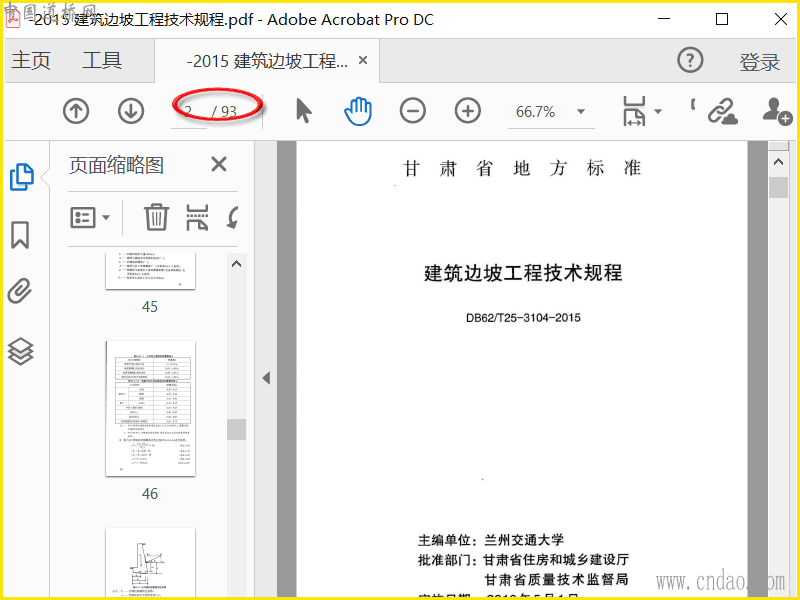This screenshot has width=800, height=600.
Task: Click the standard number DB62/T25-3104-2015
Action: click(523, 317)
